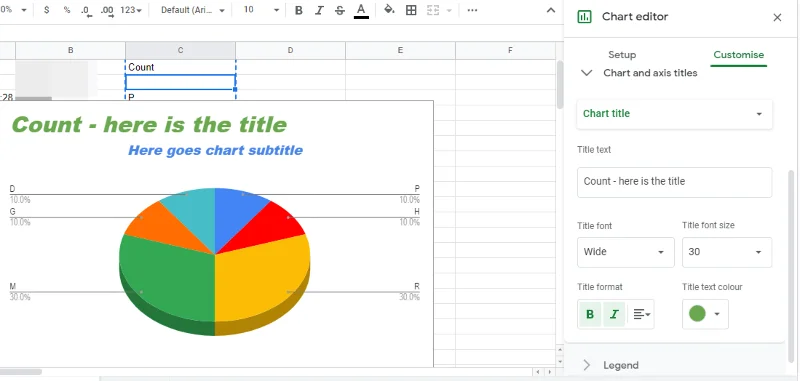Close the Chart editor panel
Image resolution: width=800 pixels, height=381 pixels.
click(x=777, y=18)
